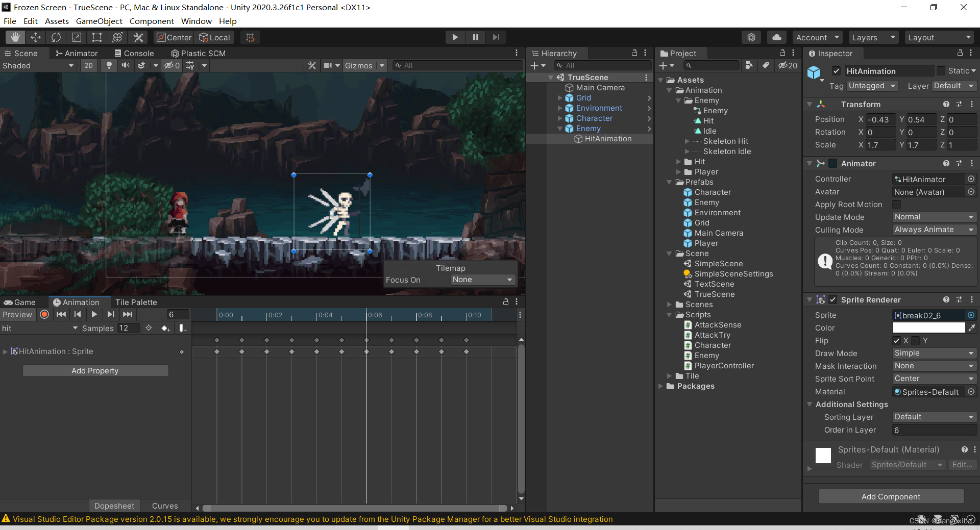Switch to Tile Palette tab
The image size is (980, 530).
(136, 302)
